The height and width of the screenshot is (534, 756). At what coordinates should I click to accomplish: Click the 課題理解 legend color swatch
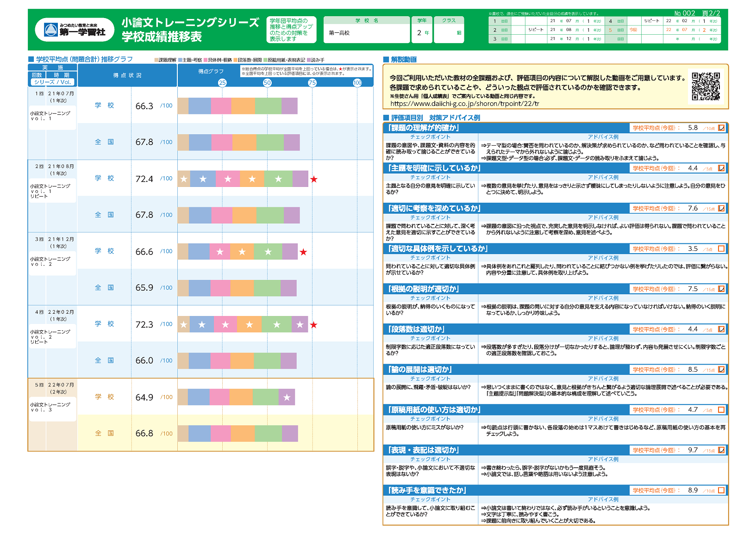tap(156, 60)
